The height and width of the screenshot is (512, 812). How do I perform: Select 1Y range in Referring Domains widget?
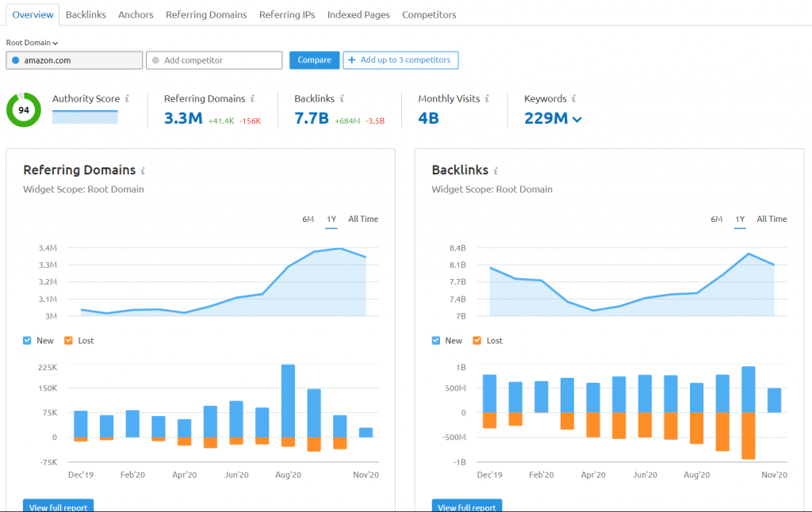pyautogui.click(x=331, y=219)
